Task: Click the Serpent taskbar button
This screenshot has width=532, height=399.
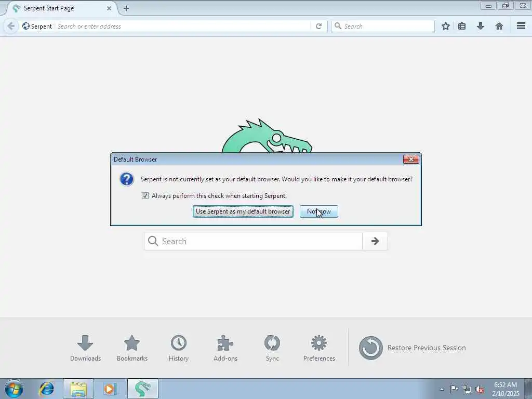Action: coord(142,389)
